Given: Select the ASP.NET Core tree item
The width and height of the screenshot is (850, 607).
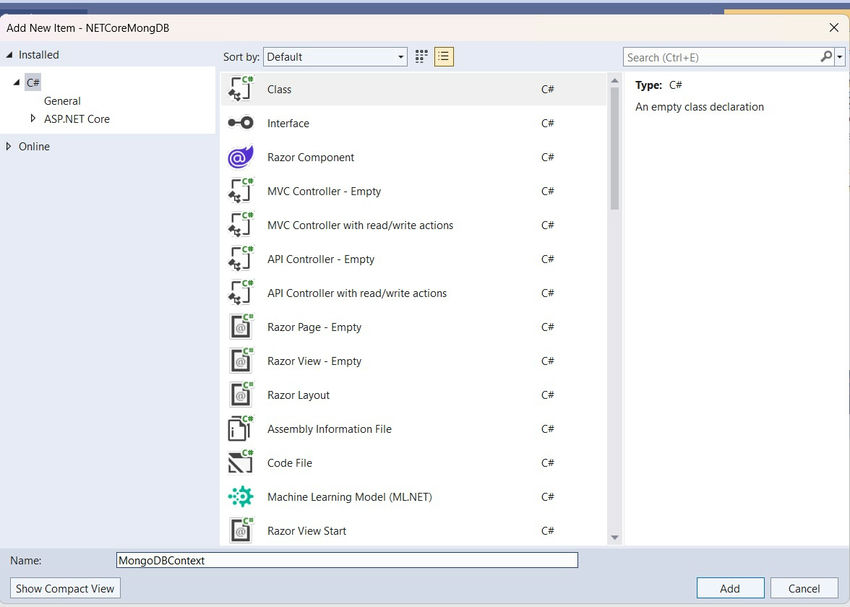Looking at the screenshot, I should [78, 119].
